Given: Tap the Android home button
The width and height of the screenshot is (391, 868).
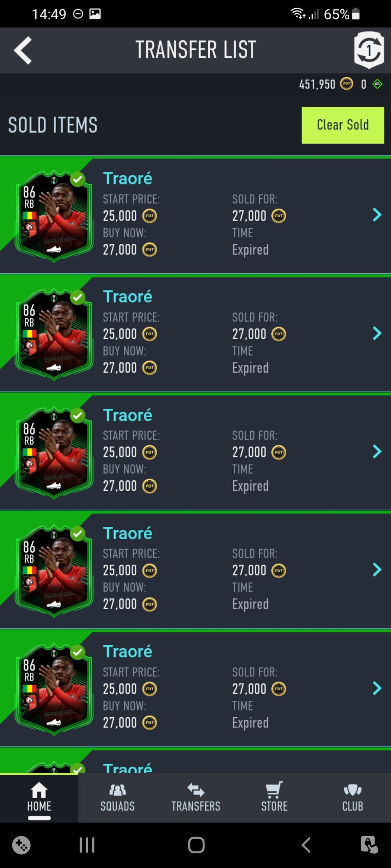Looking at the screenshot, I should click(196, 845).
